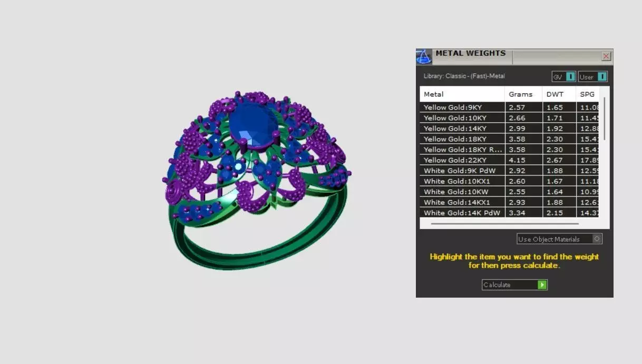The image size is (642, 364).
Task: Select the White Gold:10KX1 row
Action: click(510, 181)
